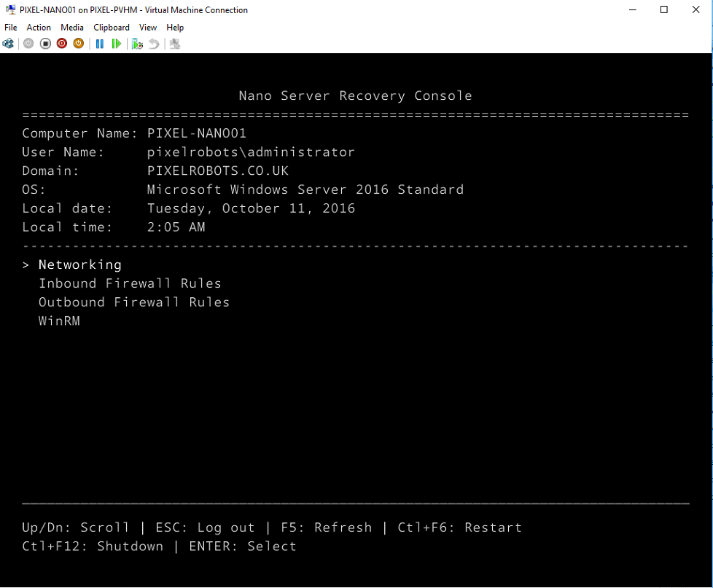The height and width of the screenshot is (588, 713).
Task: Select the Networking console entry
Action: (x=79, y=264)
